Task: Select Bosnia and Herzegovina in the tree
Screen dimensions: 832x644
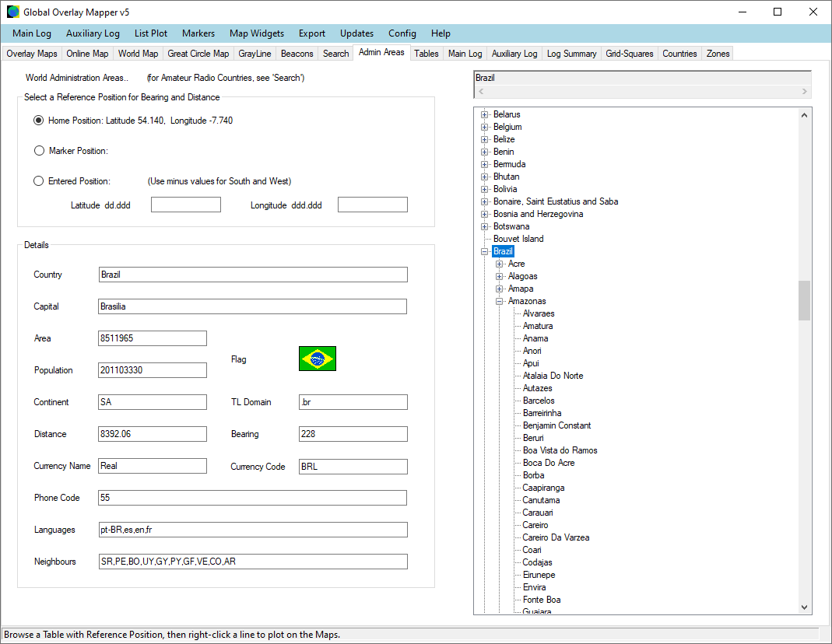Action: pos(538,214)
